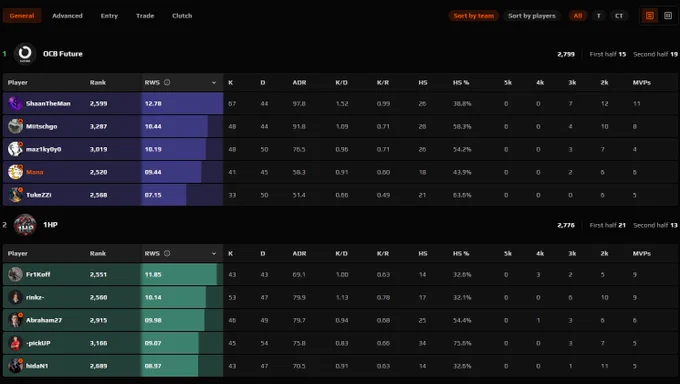Open ShaanTheMan's player profile name
The width and height of the screenshot is (680, 384).
click(x=48, y=103)
